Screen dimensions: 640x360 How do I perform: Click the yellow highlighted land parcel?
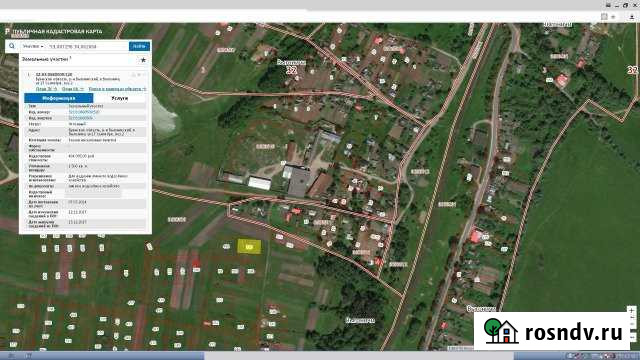click(x=249, y=247)
